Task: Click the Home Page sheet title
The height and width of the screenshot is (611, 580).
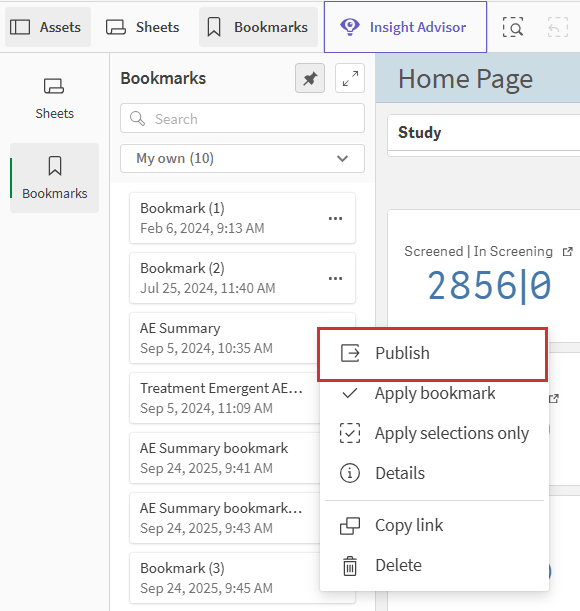Action: [x=465, y=79]
